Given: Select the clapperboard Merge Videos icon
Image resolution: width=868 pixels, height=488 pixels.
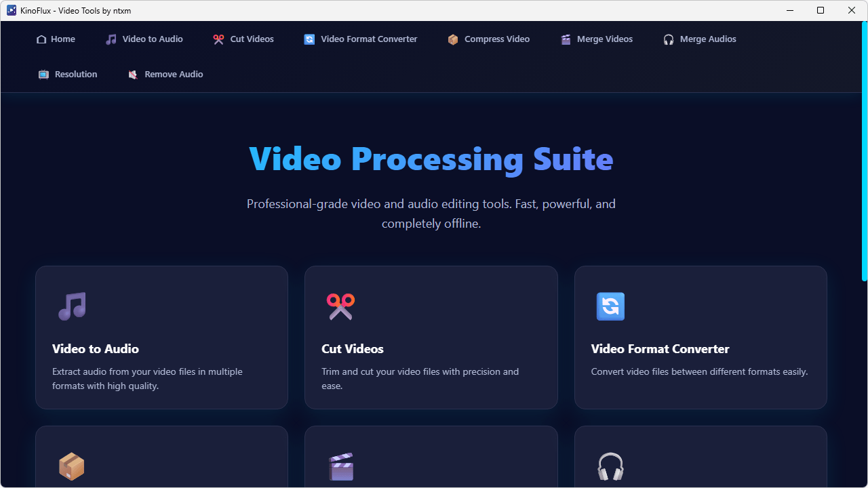Looking at the screenshot, I should pos(340,466).
